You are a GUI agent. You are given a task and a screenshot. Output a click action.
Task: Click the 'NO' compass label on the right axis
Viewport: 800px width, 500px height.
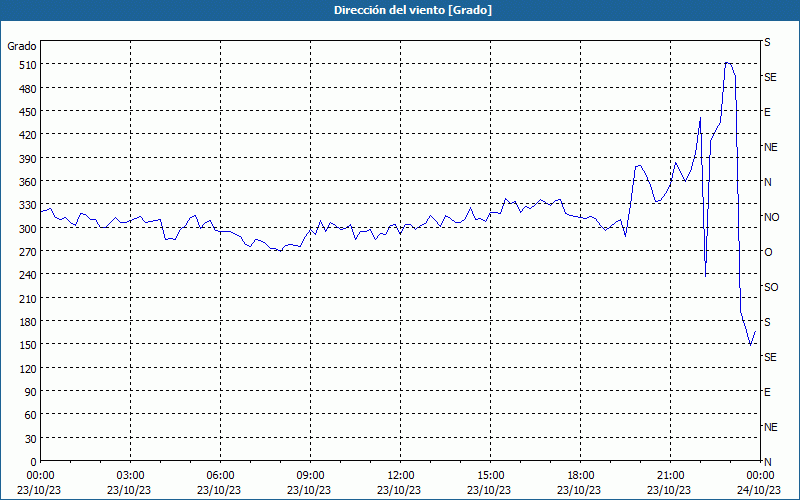point(771,217)
